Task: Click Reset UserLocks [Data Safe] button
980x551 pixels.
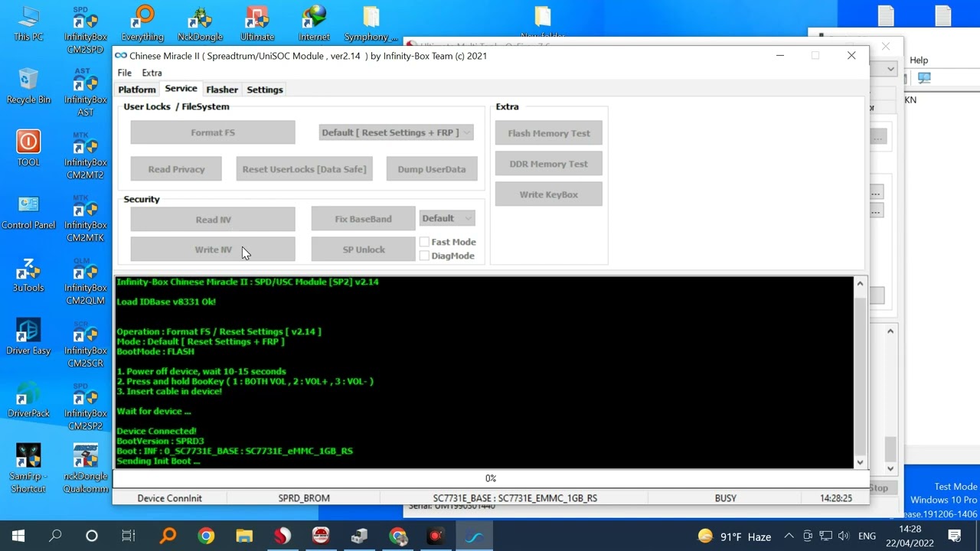Action: (304, 169)
